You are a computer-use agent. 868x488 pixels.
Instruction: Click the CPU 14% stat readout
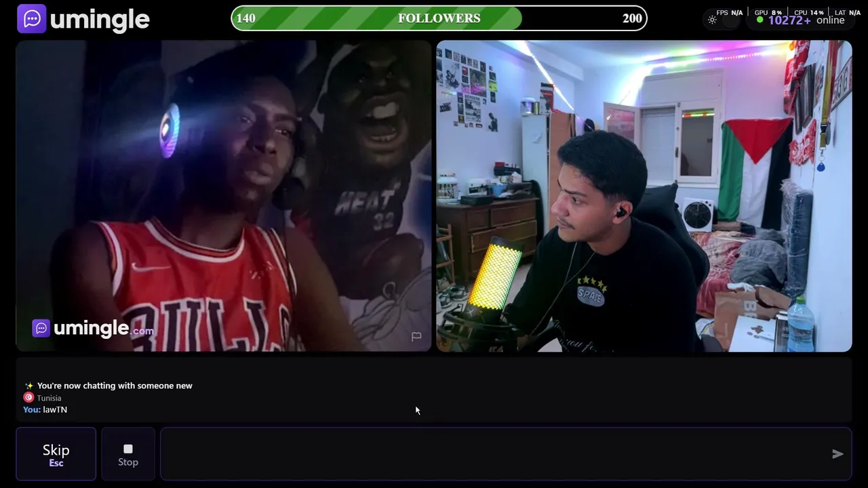[808, 12]
